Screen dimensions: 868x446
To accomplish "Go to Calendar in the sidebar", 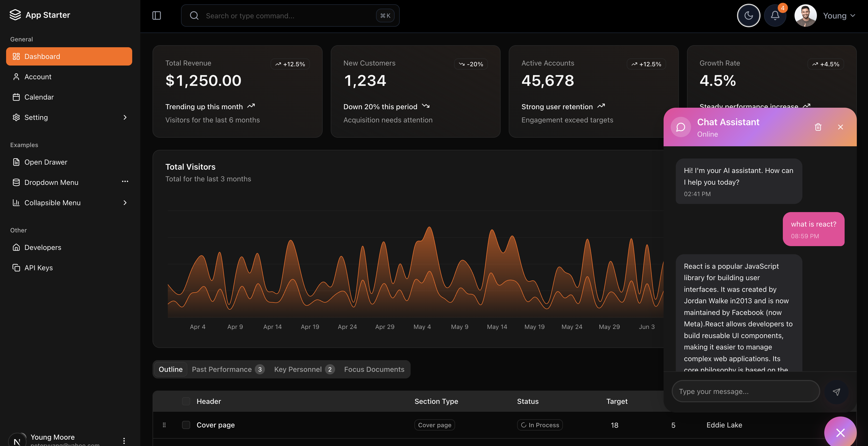I will pos(39,97).
